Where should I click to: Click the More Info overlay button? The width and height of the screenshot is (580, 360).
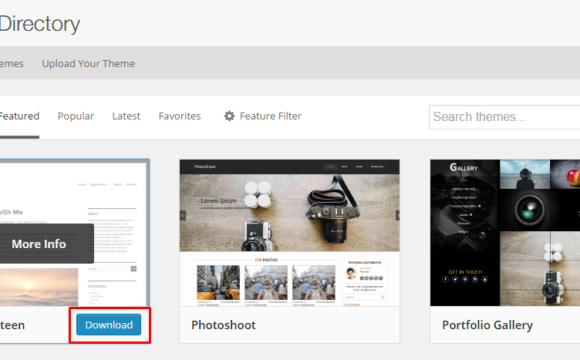click(47, 243)
